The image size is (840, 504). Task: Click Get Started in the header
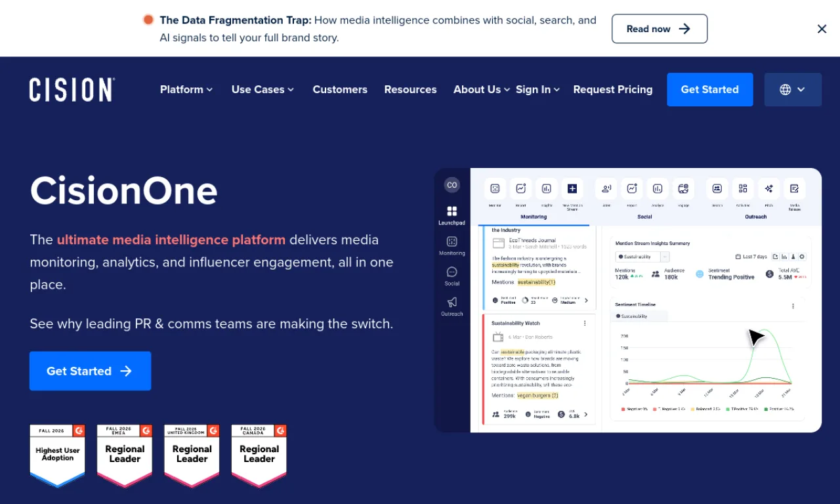[x=710, y=89]
